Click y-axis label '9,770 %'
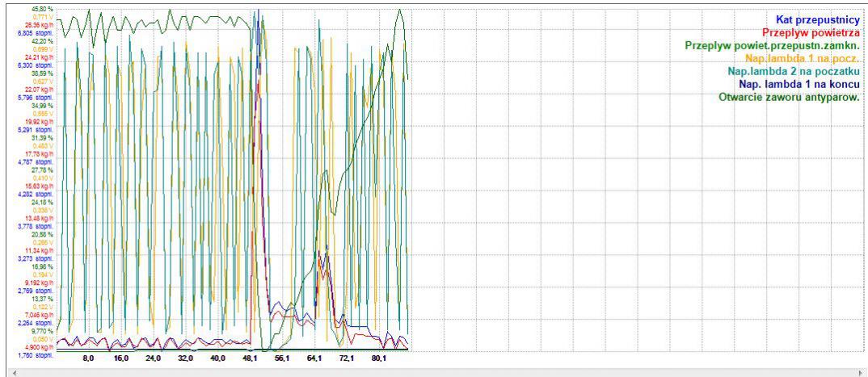 [x=42, y=330]
